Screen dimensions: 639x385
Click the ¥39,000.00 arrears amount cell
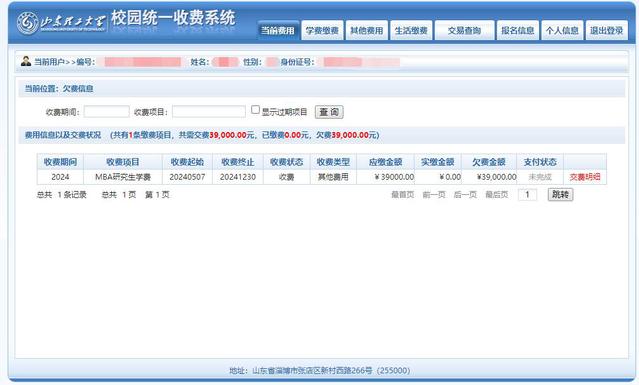tap(489, 177)
